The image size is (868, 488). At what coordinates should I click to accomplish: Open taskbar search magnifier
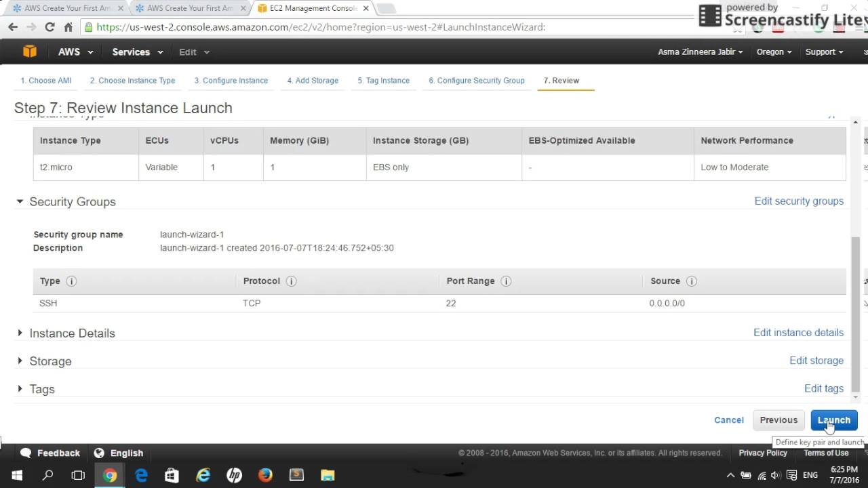click(x=47, y=475)
